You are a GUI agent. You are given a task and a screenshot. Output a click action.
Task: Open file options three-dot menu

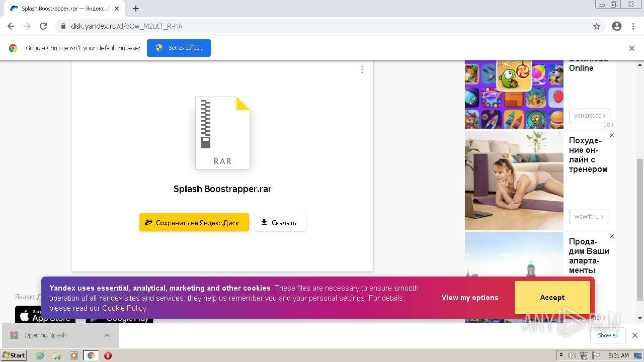click(362, 69)
